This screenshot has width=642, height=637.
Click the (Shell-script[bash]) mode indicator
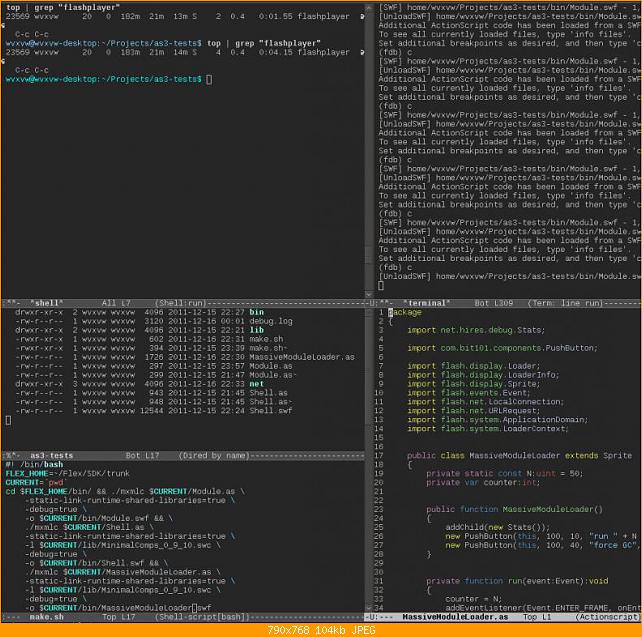(202, 617)
